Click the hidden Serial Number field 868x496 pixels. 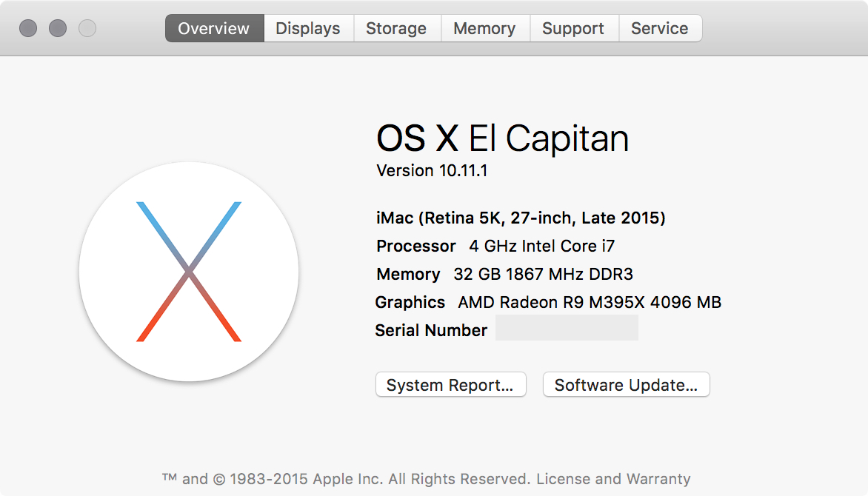click(567, 328)
